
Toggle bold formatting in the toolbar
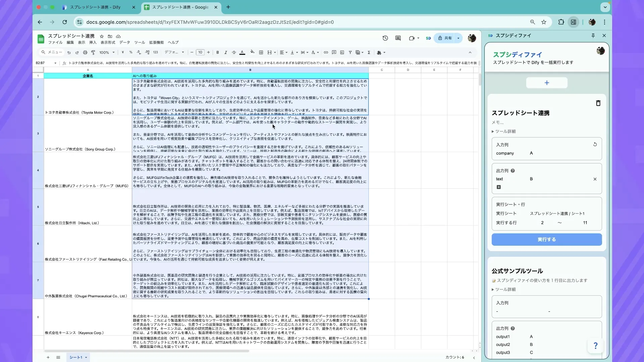(x=217, y=52)
